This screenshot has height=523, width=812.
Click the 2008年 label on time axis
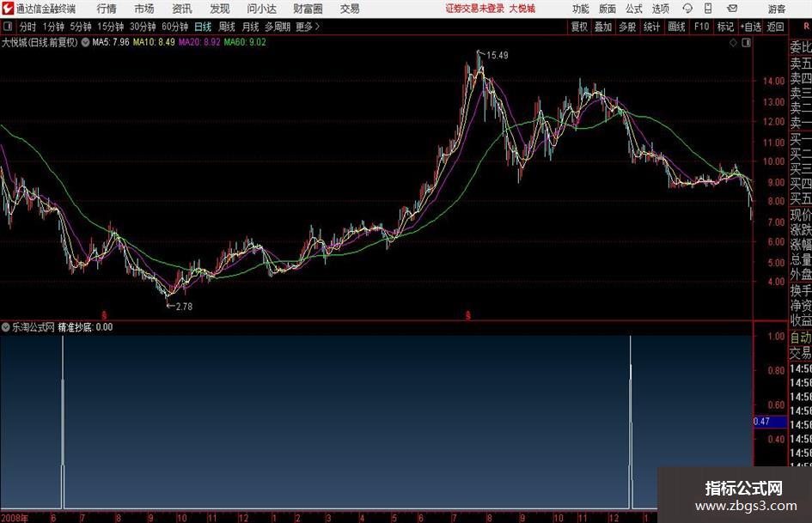pos(15,518)
